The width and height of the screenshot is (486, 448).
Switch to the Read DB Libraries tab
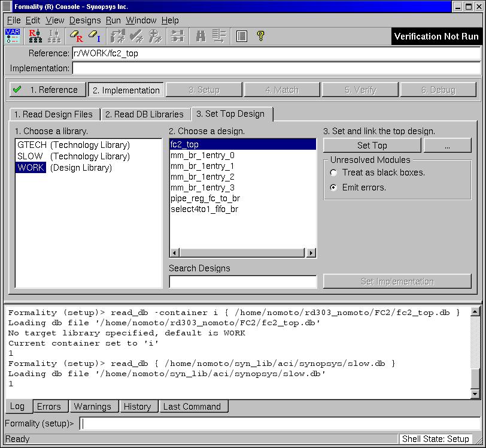point(144,114)
